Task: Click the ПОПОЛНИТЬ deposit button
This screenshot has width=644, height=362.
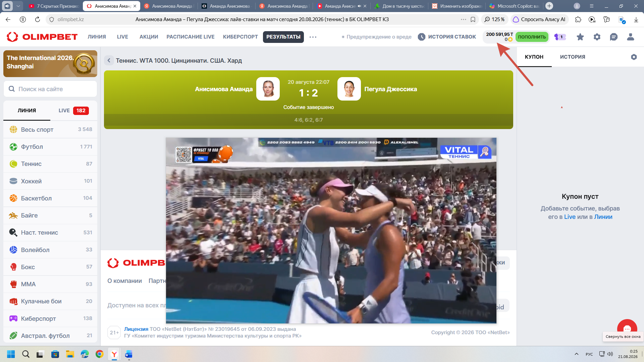Action: click(532, 37)
